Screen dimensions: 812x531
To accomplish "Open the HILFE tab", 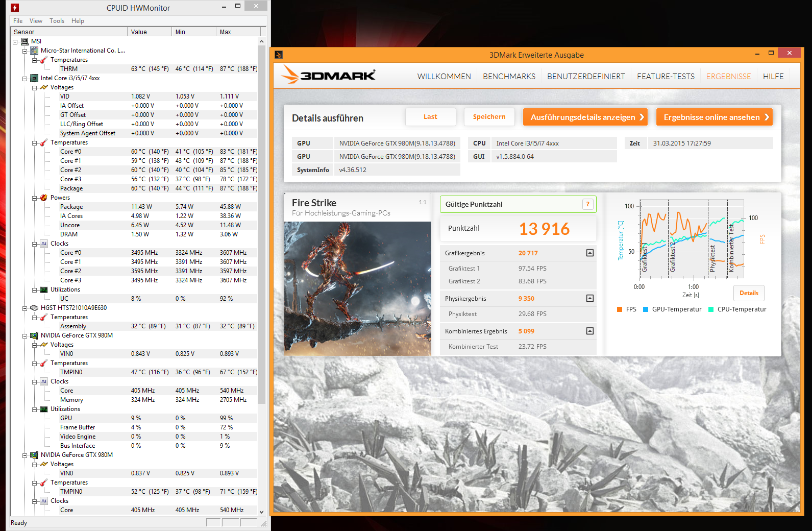I will click(773, 77).
